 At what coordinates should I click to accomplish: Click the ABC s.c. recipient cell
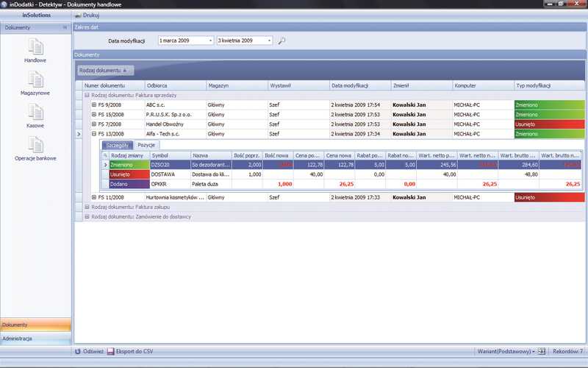(x=176, y=105)
